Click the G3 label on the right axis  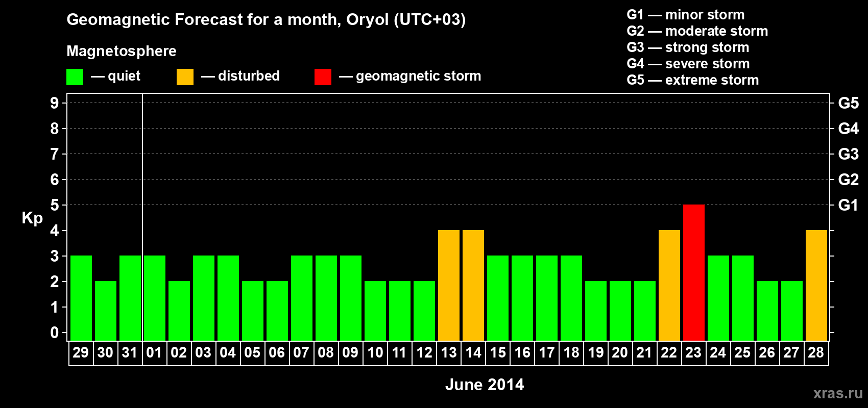coord(849,154)
